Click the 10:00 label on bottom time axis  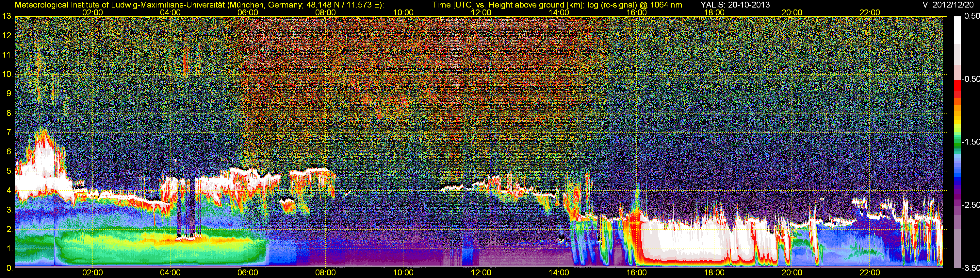(x=403, y=273)
